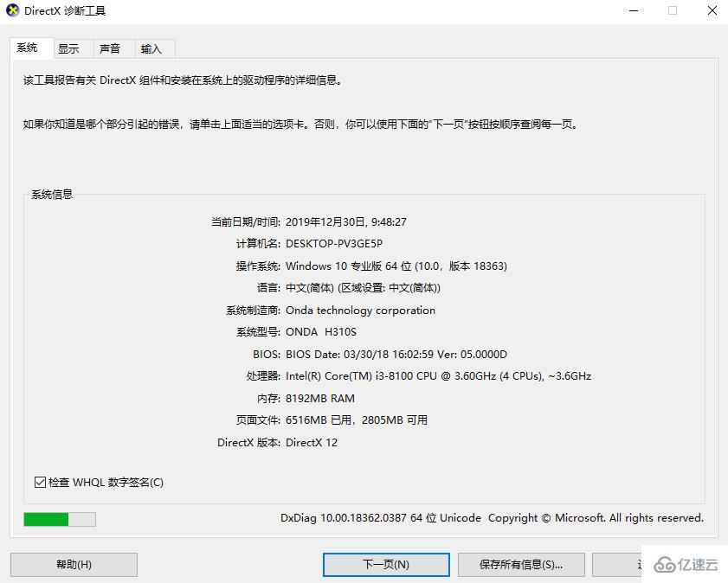Click Onda technology corporation text
The image size is (728, 583).
coord(360,311)
